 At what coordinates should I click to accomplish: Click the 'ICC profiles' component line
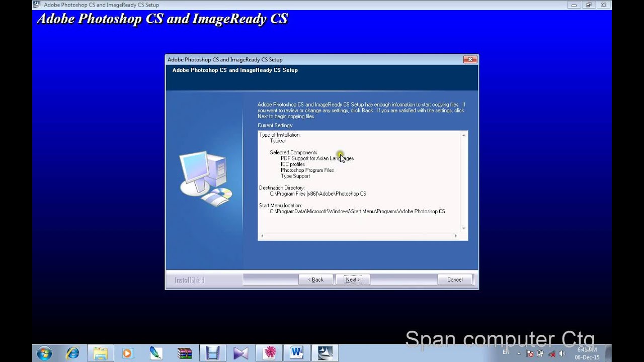point(293,164)
